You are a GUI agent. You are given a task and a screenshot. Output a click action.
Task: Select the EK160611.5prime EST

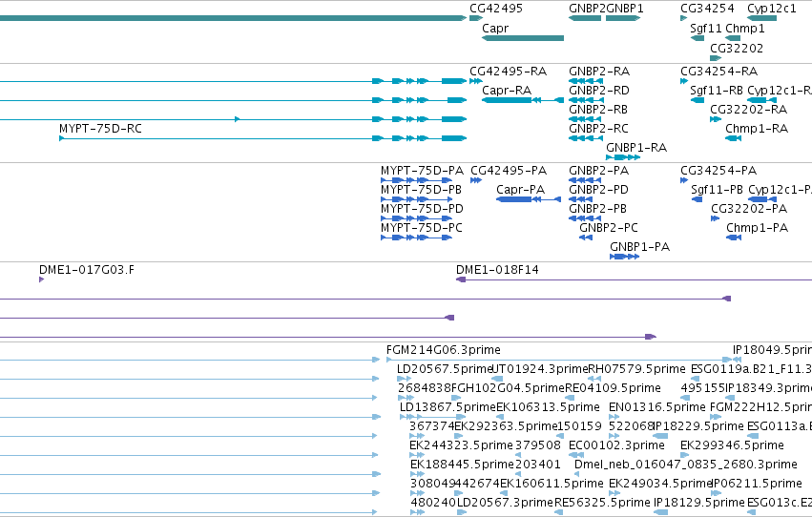(505, 493)
